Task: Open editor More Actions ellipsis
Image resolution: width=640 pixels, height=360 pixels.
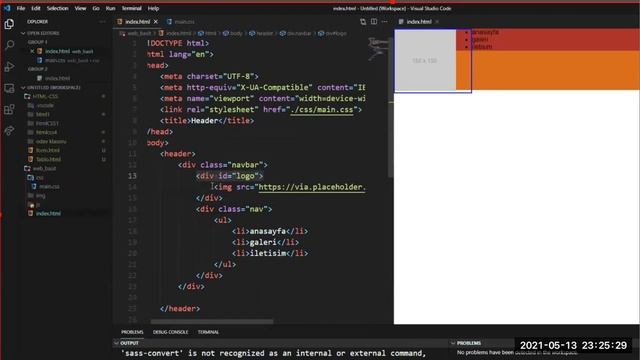Action: click(384, 22)
